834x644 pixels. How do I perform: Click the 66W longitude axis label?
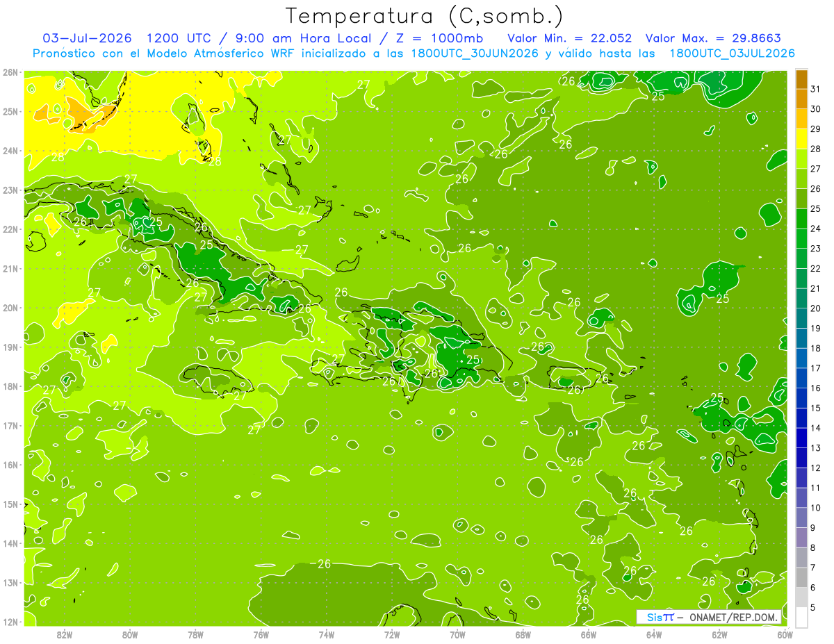pyautogui.click(x=589, y=634)
